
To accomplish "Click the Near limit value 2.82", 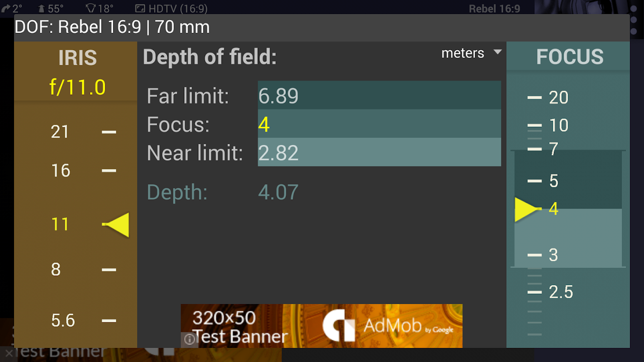I will click(x=379, y=153).
